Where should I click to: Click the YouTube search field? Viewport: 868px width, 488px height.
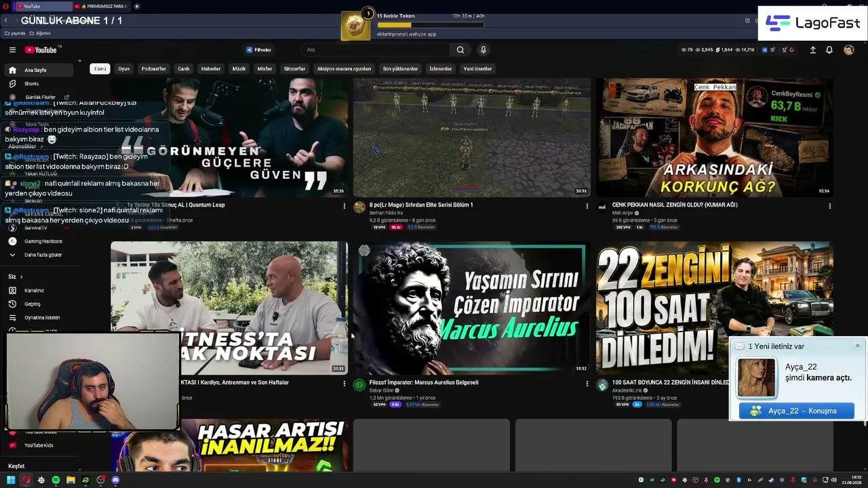[376, 49]
